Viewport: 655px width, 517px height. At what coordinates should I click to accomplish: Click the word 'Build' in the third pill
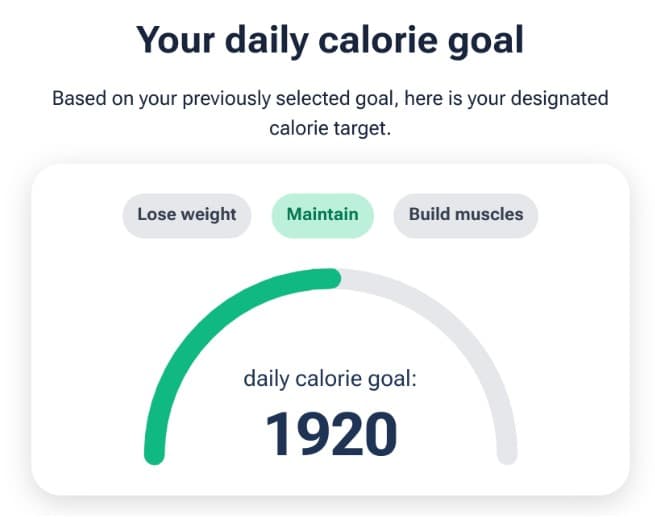[430, 214]
